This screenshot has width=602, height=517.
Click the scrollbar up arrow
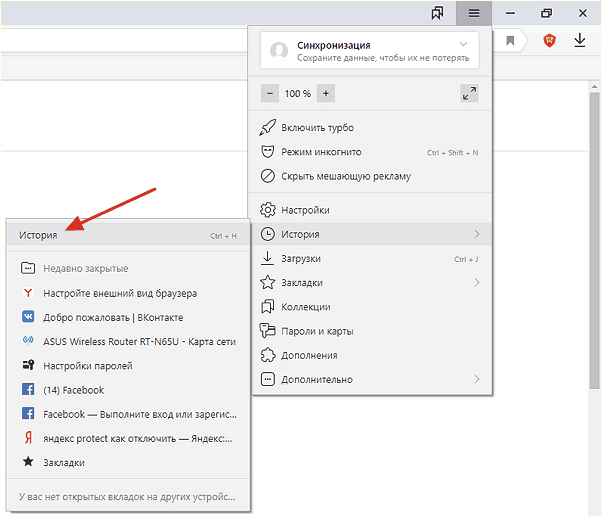point(594,87)
